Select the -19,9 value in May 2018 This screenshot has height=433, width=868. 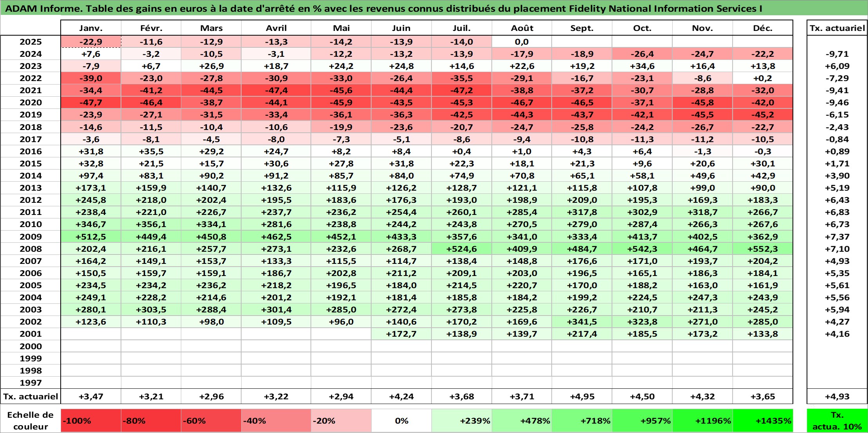click(341, 127)
